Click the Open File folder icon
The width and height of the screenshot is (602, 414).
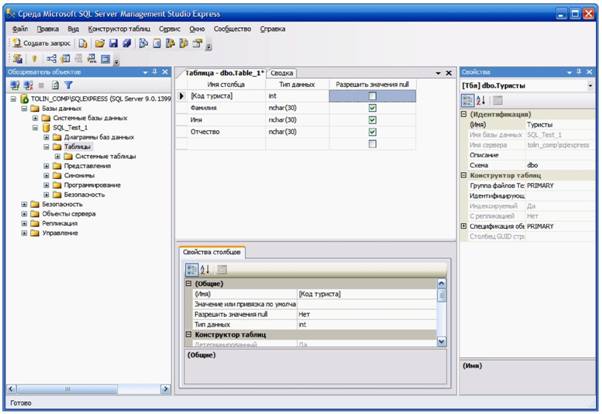[99, 43]
